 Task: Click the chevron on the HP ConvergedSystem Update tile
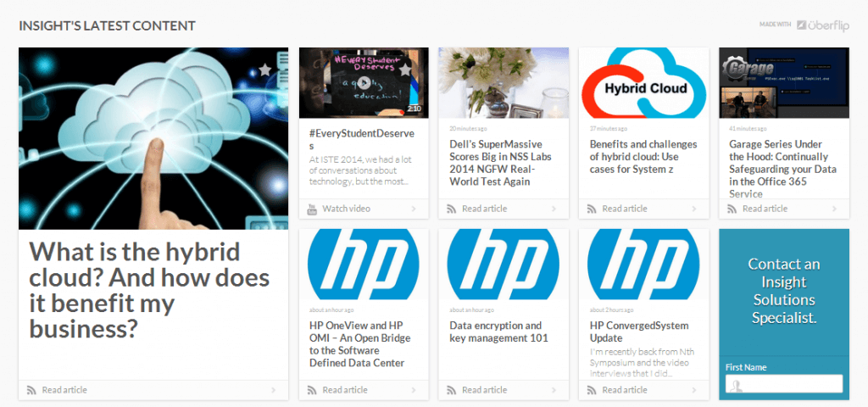pos(693,390)
